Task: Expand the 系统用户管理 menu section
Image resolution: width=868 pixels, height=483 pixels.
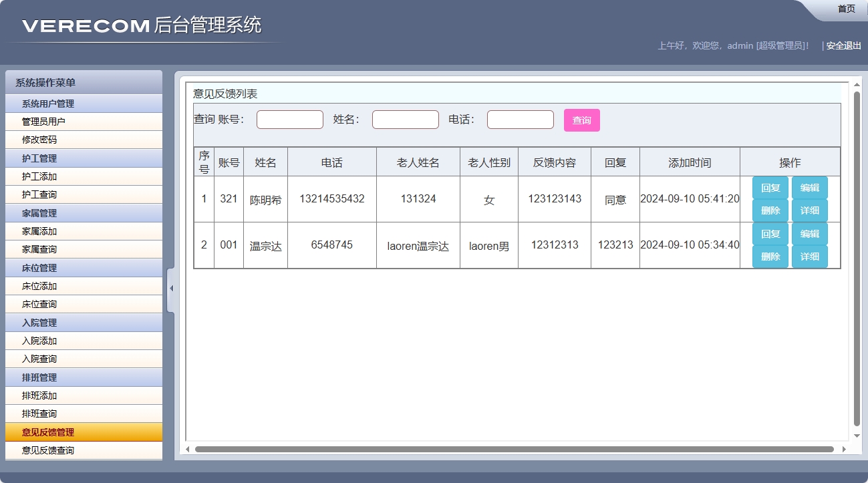Action: click(x=83, y=104)
